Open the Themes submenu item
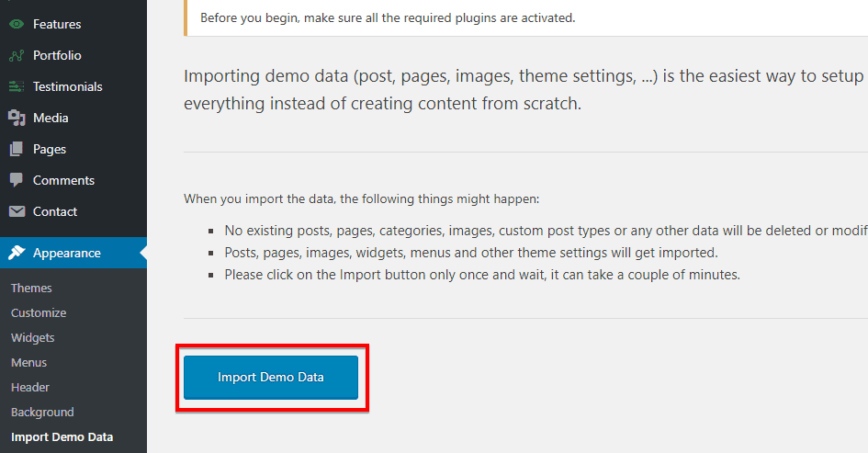The width and height of the screenshot is (868, 453). pyautogui.click(x=31, y=288)
